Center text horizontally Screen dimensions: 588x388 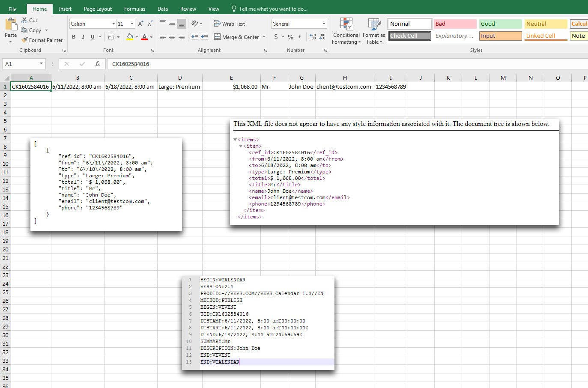click(172, 37)
